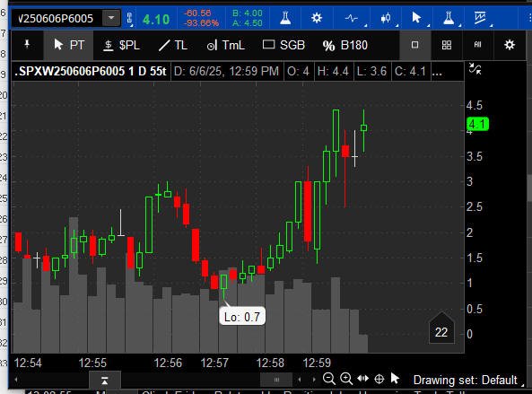Open chart settings gear in blue toolbar

point(317,18)
